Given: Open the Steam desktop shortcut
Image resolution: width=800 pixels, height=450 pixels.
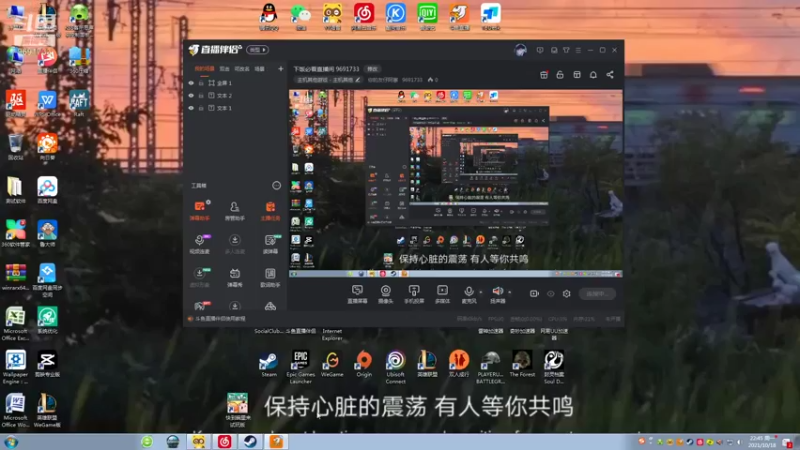Looking at the screenshot, I should tap(269, 364).
